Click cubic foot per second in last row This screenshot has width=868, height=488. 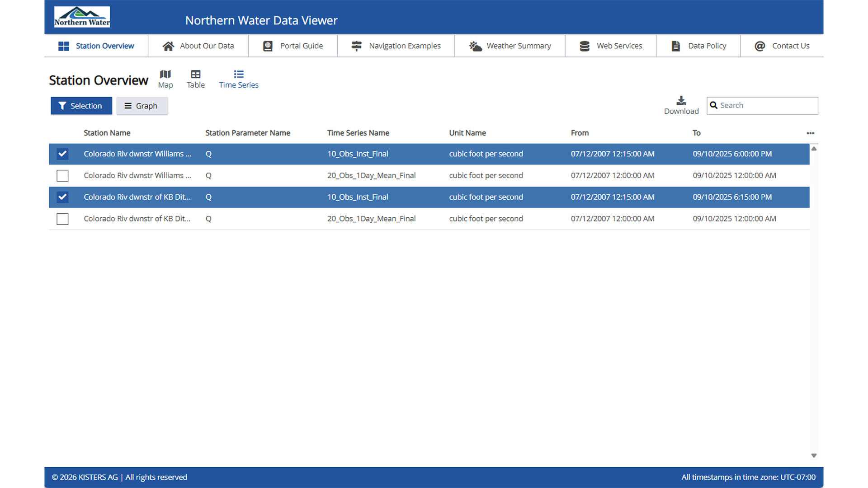(486, 219)
